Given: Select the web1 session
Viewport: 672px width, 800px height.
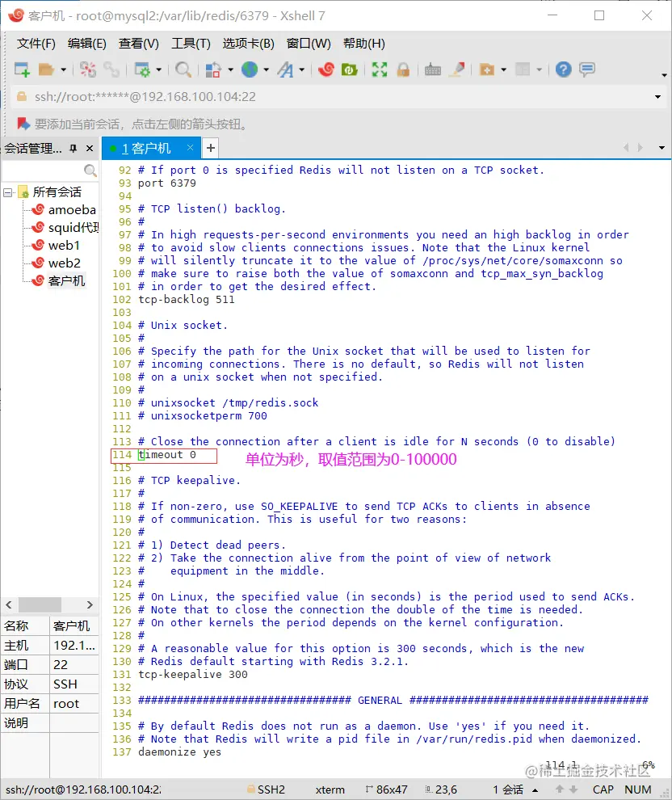Looking at the screenshot, I should click(64, 246).
